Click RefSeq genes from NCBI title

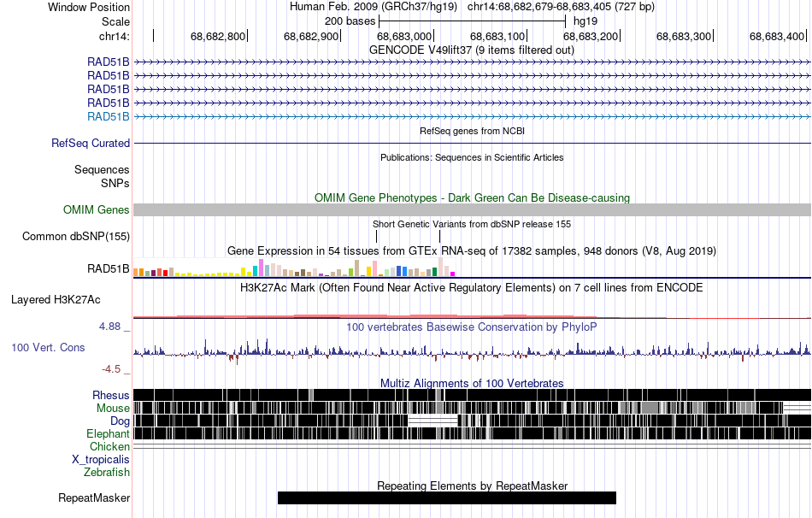pyautogui.click(x=472, y=131)
